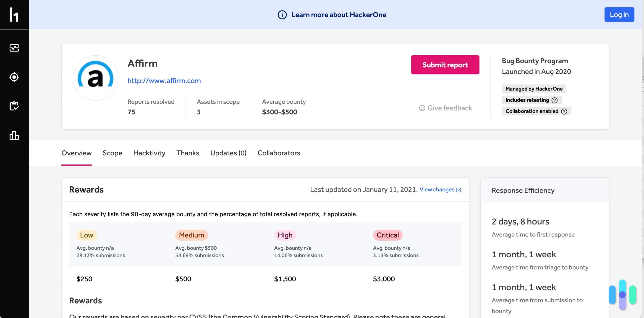Click the Affirm logo thumbnail
The width and height of the screenshot is (644, 318).
coord(95,78)
